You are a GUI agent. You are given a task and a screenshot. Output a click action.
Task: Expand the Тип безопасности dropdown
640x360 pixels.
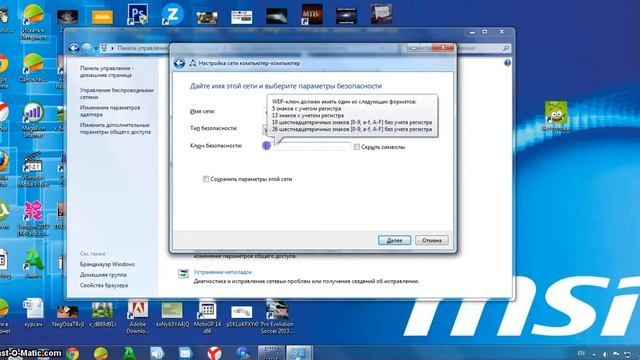265,129
